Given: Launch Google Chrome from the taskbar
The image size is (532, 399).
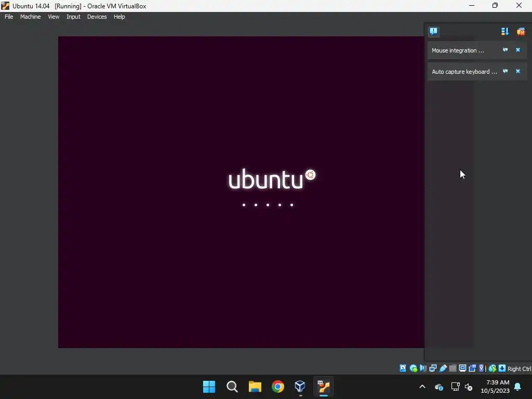Looking at the screenshot, I should 278,387.
